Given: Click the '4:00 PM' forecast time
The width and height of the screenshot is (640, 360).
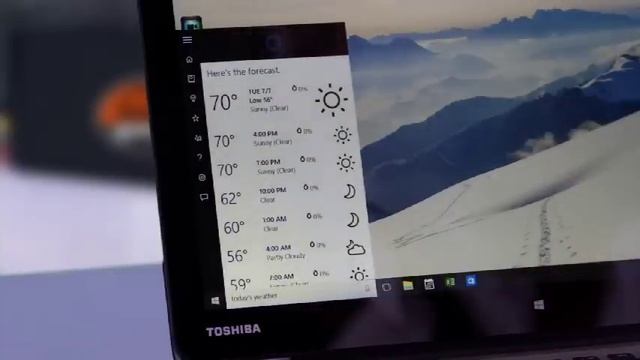Looking at the screenshot, I should (265, 134).
